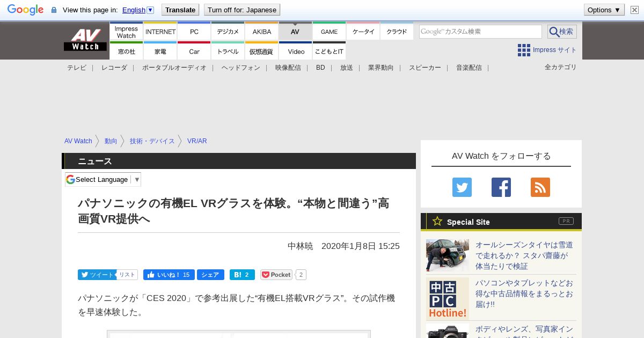The height and width of the screenshot is (338, 644).
Task: Open 全カテゴリ all categories link
Action: 561,67
